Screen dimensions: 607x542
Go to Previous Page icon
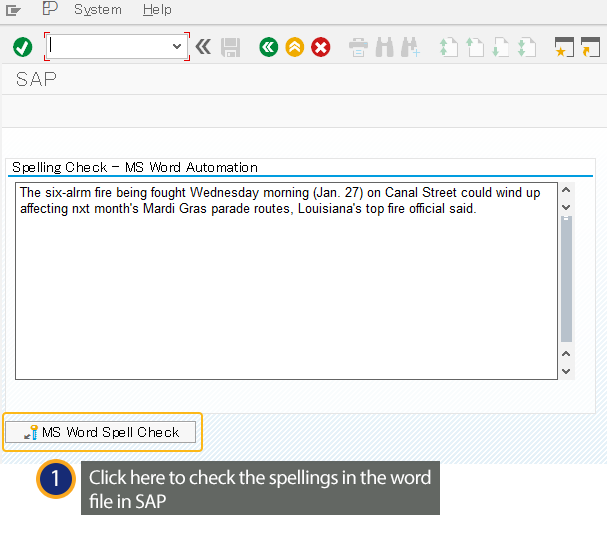pos(475,47)
